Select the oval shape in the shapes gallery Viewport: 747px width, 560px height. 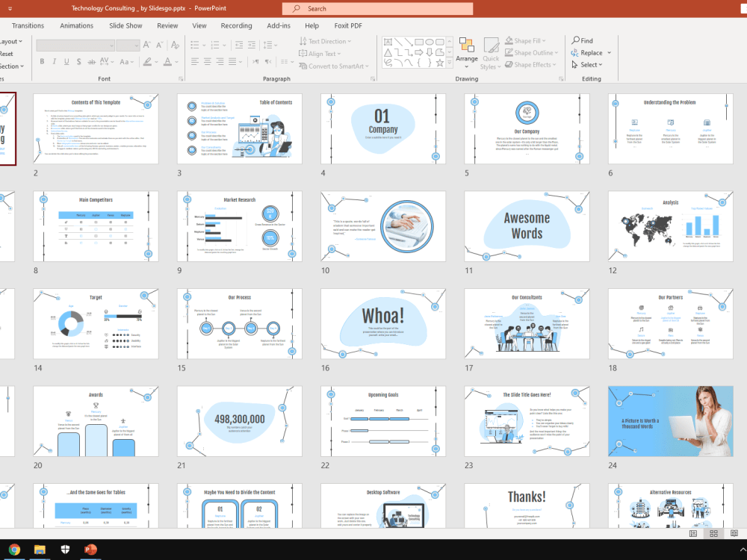coord(430,43)
